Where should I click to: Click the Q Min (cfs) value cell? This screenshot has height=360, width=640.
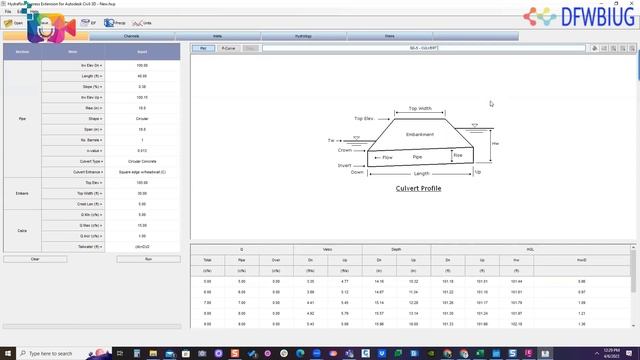point(142,215)
